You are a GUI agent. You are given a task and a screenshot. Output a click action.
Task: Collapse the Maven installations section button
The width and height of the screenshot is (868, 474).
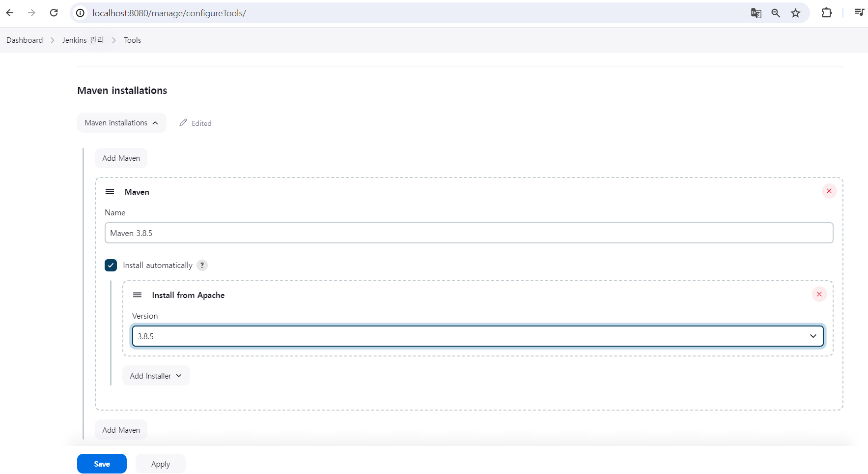pos(121,123)
